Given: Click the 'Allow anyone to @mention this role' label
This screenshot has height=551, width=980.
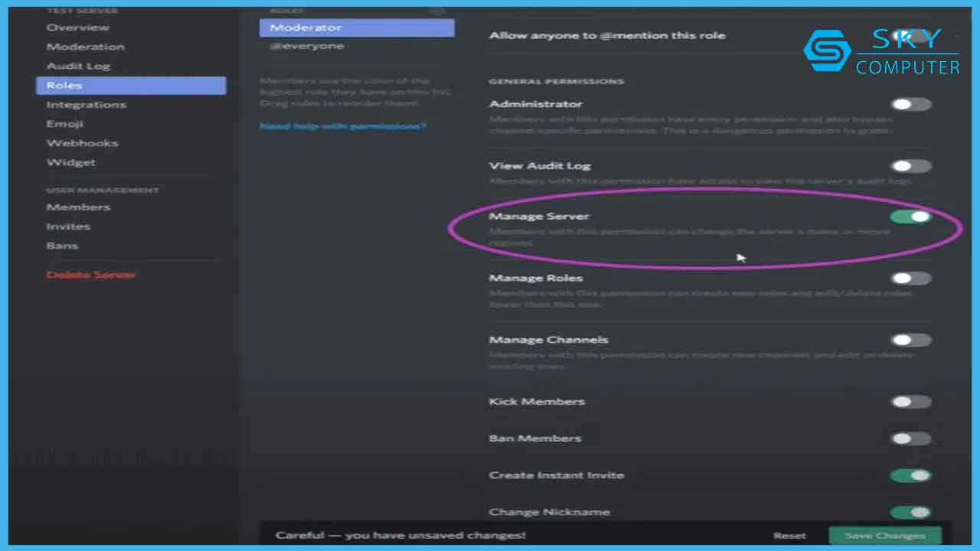Looking at the screenshot, I should coord(607,35).
